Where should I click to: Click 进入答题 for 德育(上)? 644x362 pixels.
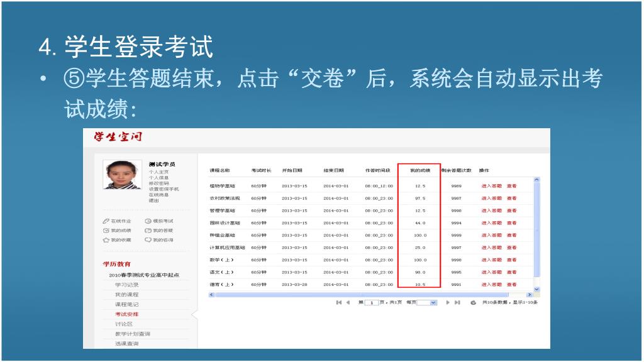click(492, 285)
